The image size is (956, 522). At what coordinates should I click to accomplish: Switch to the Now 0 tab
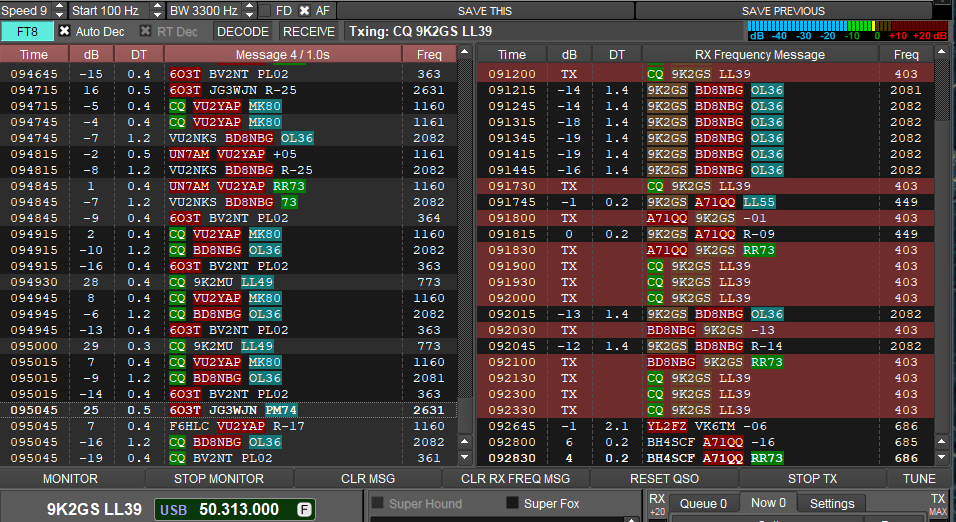pyautogui.click(x=768, y=502)
